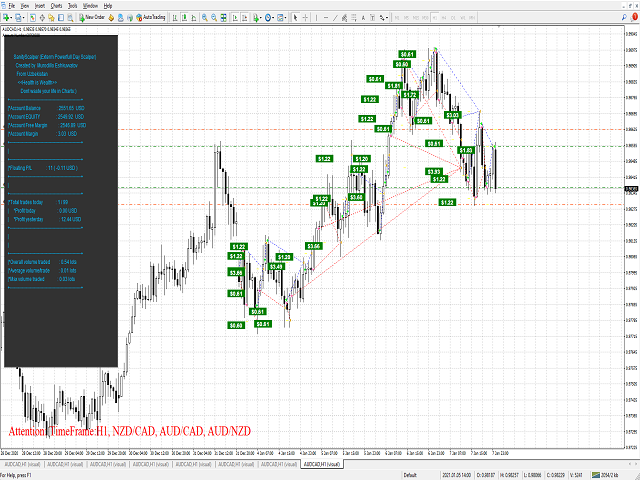Select the Cursor arrow tool
This screenshot has width=640, height=480.
(295, 18)
